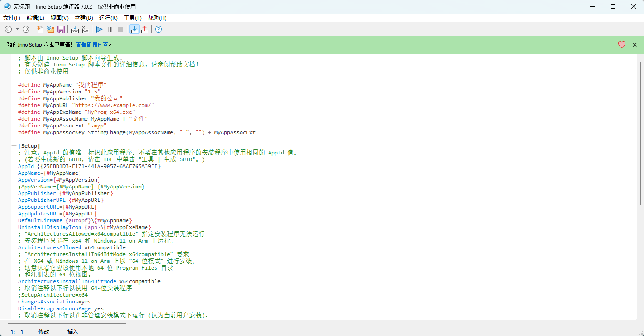Click the Inno Setup title bar app icon
The height and width of the screenshot is (336, 644).
[7, 6]
